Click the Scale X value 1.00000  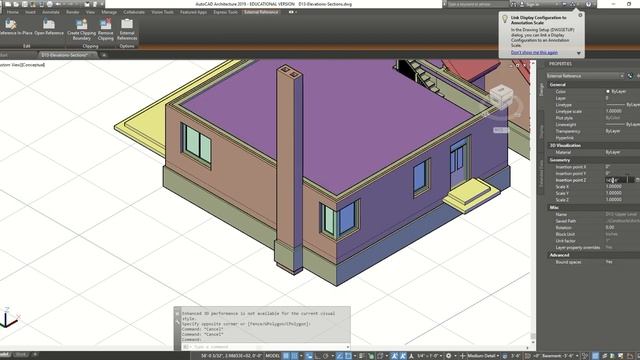point(613,187)
